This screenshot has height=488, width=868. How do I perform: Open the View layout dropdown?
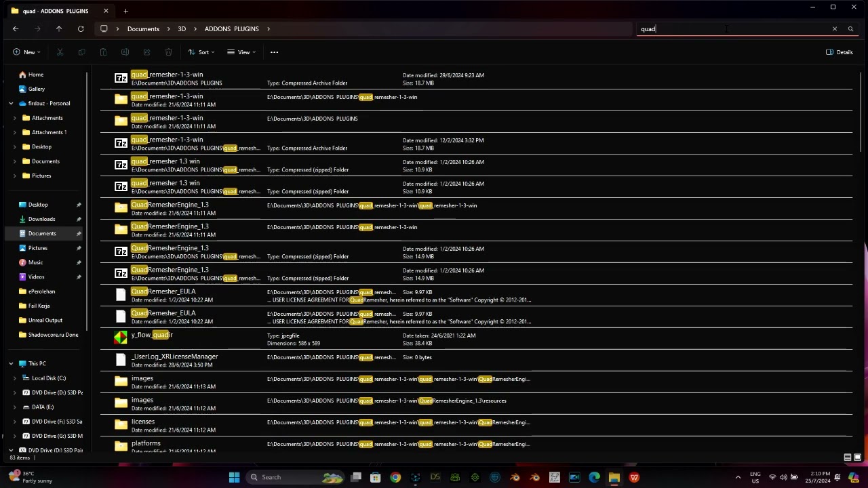click(x=241, y=52)
